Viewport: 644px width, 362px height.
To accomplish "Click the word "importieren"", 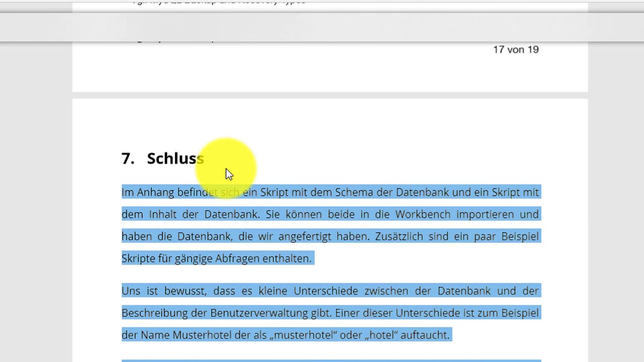I will click(x=485, y=215).
